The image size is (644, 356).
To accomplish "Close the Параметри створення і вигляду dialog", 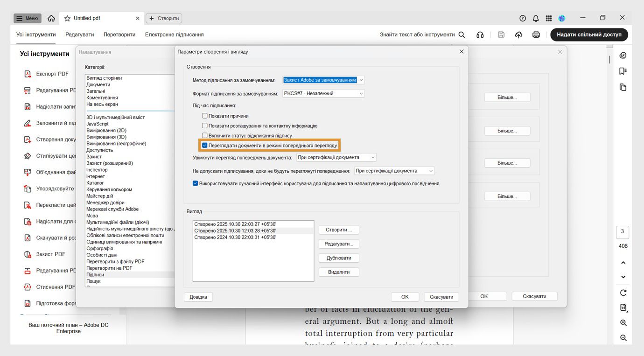I will [462, 51].
